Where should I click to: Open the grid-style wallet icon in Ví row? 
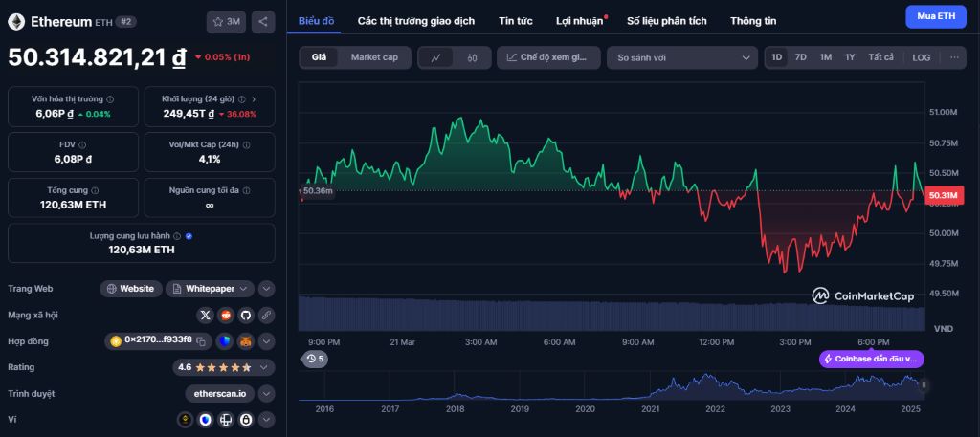click(x=226, y=420)
